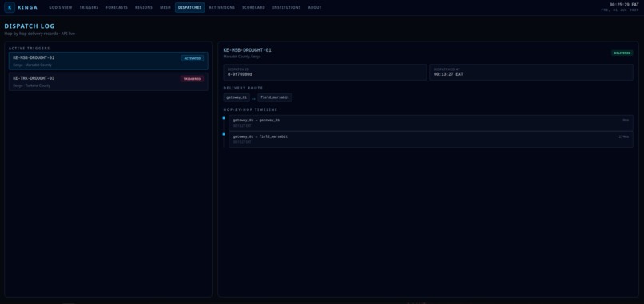Navigate to the Institutions tab
Image resolution: width=644 pixels, height=304 pixels.
(x=286, y=7)
